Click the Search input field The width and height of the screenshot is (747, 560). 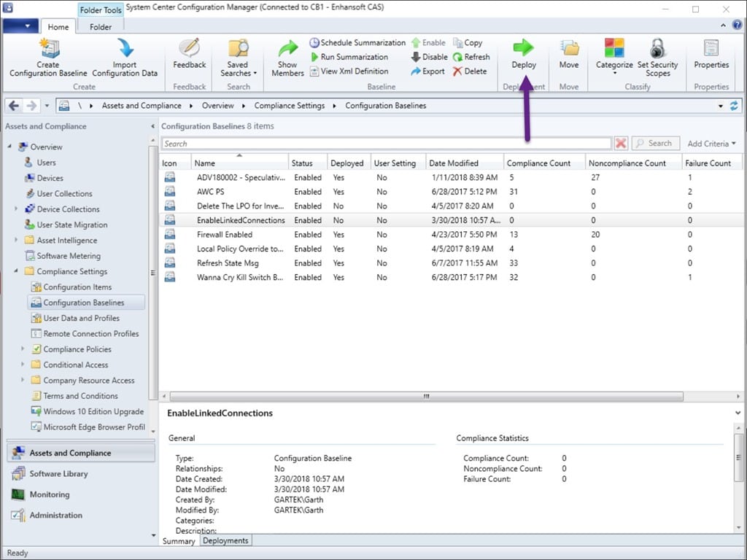387,144
